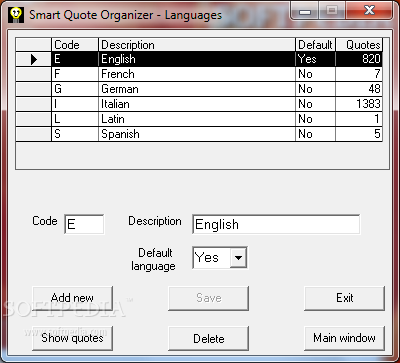Image resolution: width=400 pixels, height=363 pixels.
Task: Click the Exit button
Action: click(x=344, y=298)
